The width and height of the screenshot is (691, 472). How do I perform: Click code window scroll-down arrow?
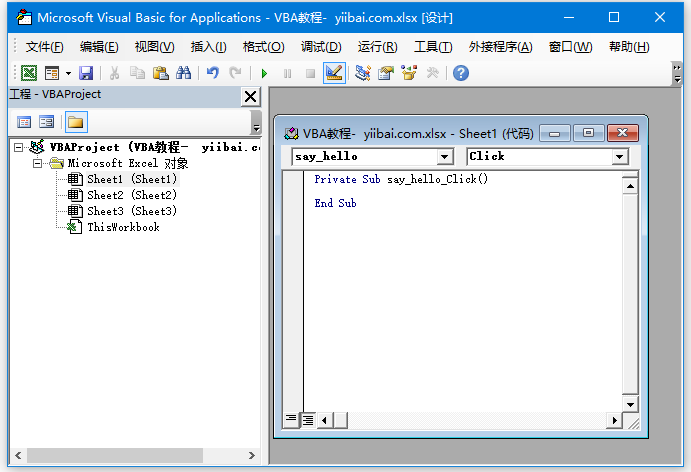tap(630, 404)
